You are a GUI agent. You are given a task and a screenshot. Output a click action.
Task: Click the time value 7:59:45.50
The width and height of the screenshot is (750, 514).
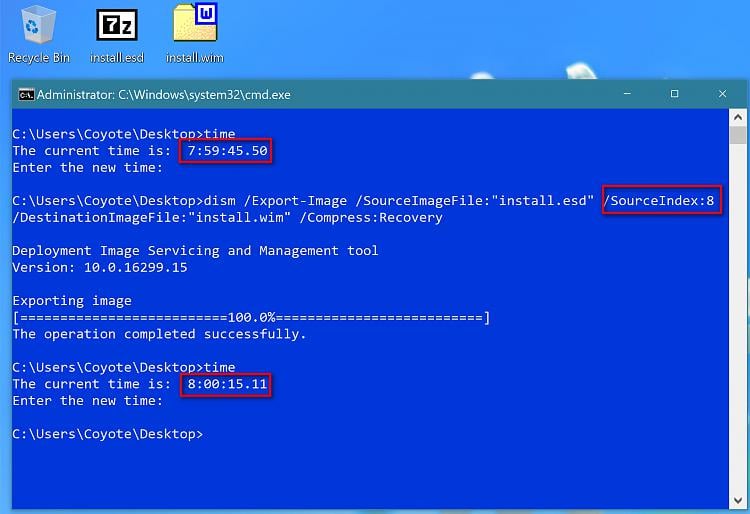[227, 151]
